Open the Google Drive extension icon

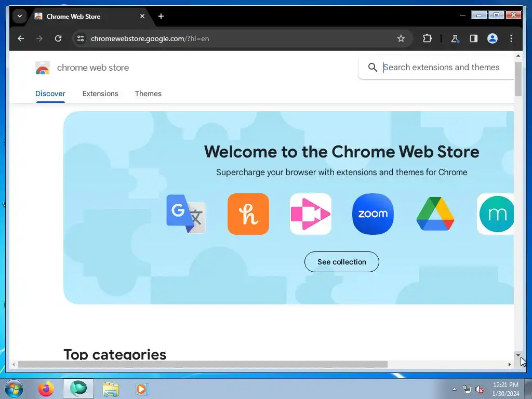click(x=435, y=214)
